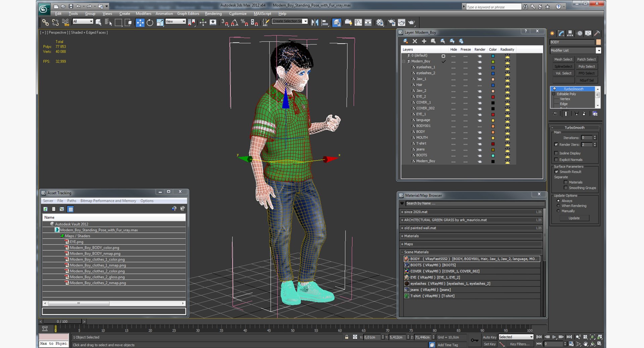Open the Modifiers menu
The height and width of the screenshot is (348, 644).
[x=143, y=14]
